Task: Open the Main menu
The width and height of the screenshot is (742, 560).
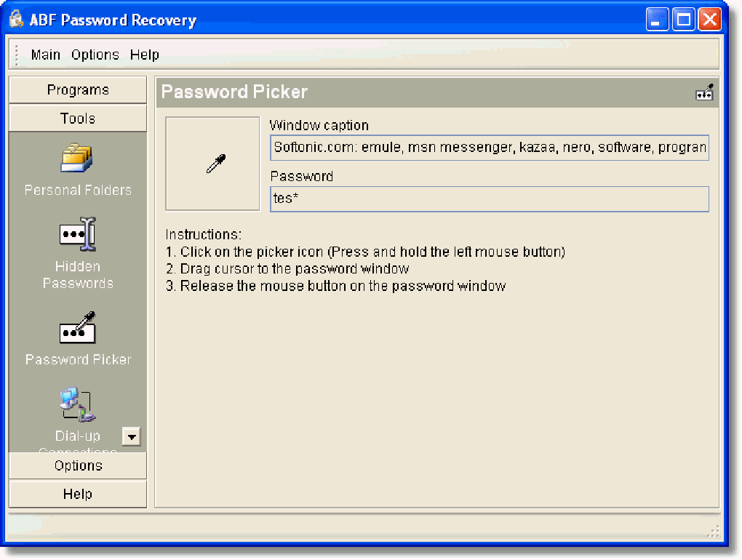Action: click(44, 54)
